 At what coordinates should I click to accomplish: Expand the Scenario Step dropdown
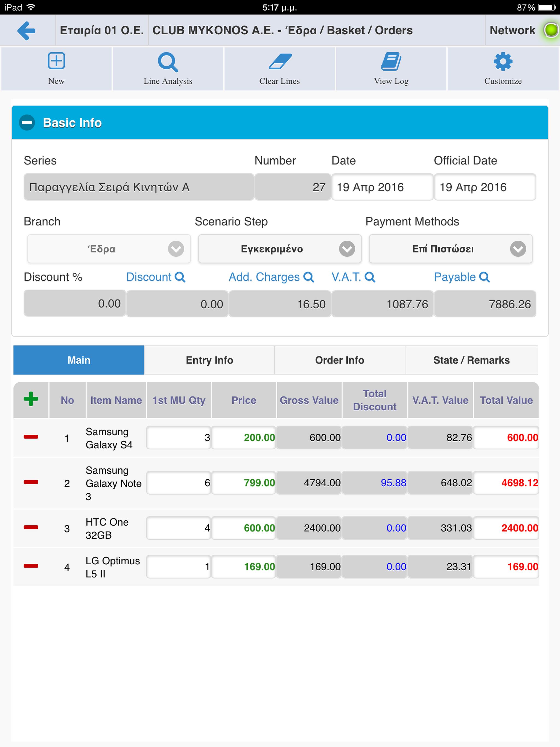pos(280,249)
